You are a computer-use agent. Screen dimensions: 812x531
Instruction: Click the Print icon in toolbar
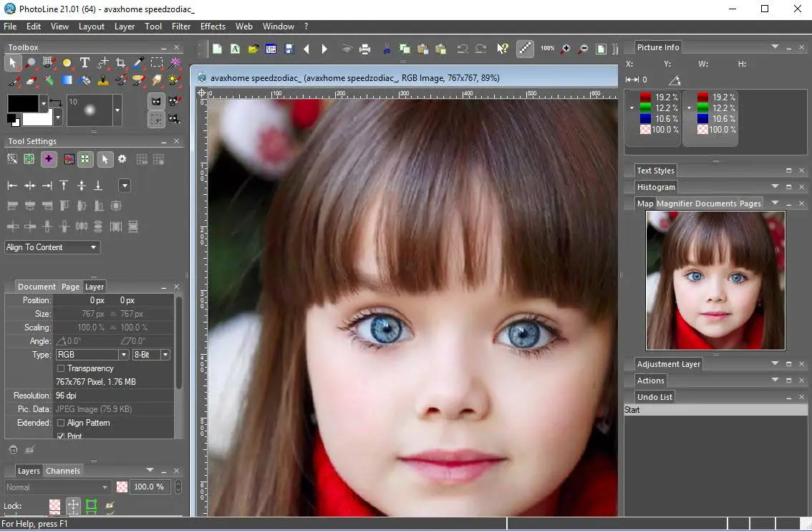tap(364, 49)
